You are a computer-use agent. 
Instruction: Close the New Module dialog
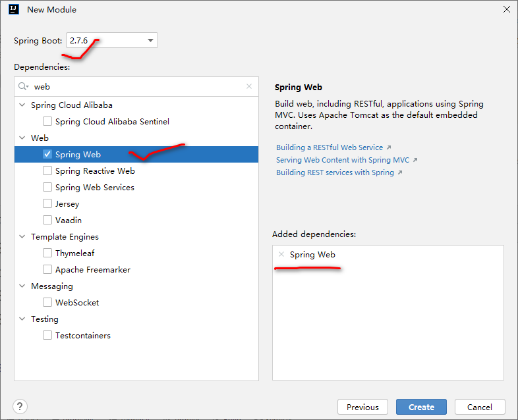pos(506,9)
